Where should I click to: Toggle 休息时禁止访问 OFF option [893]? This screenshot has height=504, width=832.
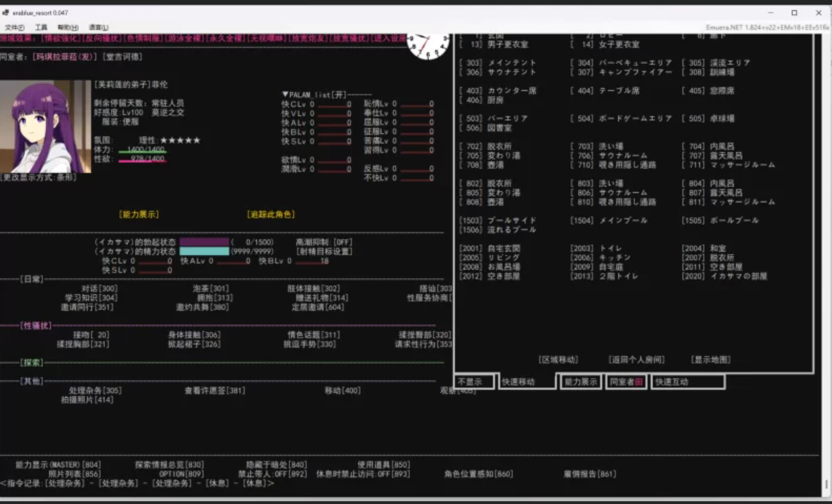pyautogui.click(x=363, y=474)
